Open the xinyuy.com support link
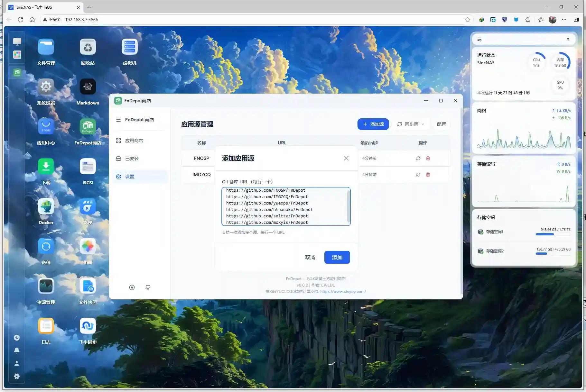 (x=343, y=291)
